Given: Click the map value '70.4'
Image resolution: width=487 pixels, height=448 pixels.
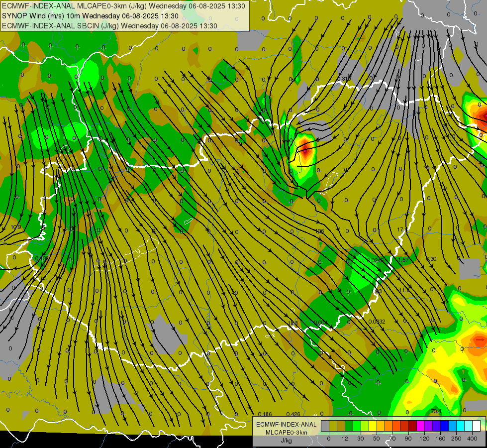Looking at the screenshot, I should pyautogui.click(x=436, y=411).
